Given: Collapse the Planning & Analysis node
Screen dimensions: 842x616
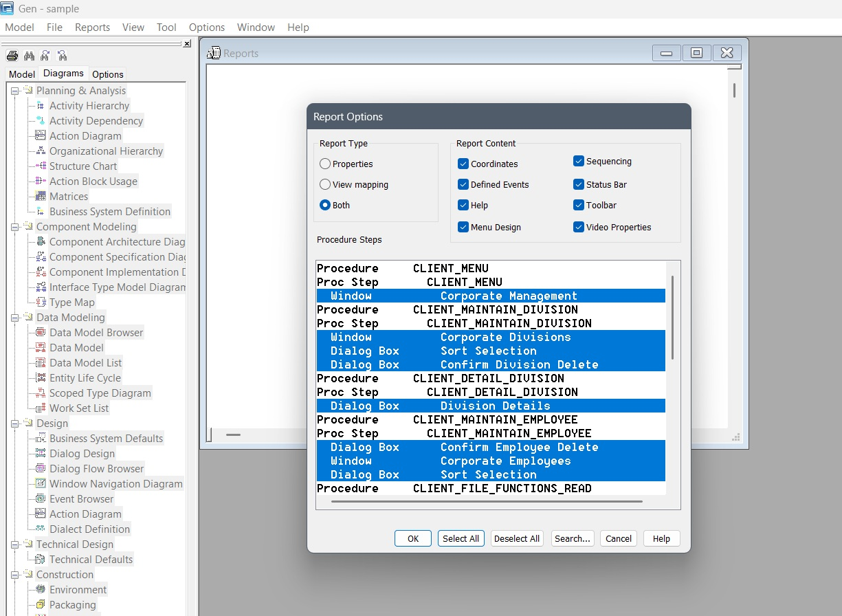Looking at the screenshot, I should (14, 91).
